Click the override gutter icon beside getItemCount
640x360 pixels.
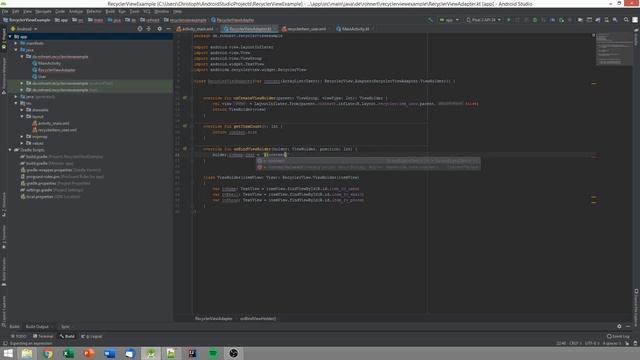(185, 126)
